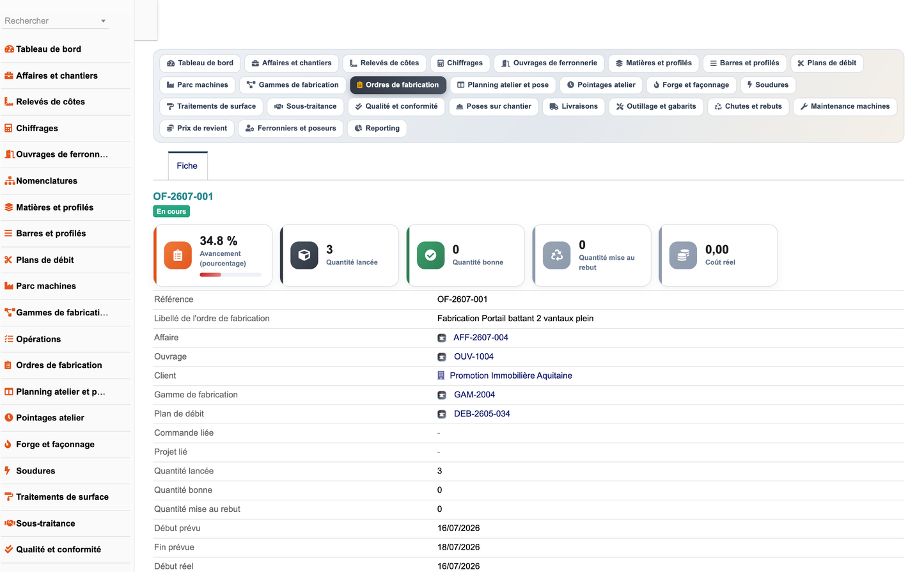Click the sidebar Traitements de surface roller icon

pos(9,497)
